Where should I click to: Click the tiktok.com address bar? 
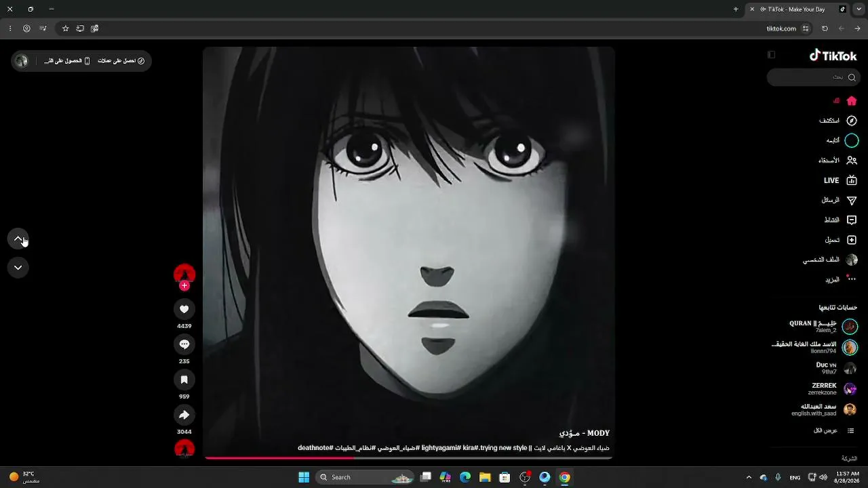tap(434, 28)
